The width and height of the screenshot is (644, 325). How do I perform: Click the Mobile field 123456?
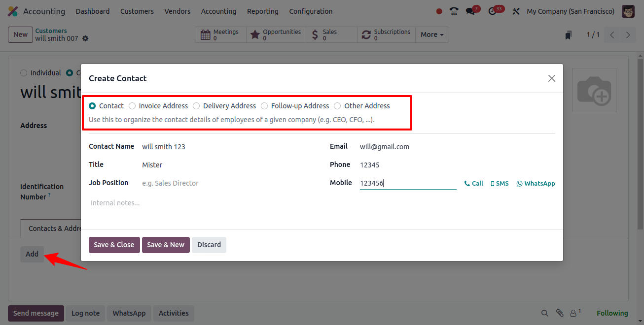408,183
